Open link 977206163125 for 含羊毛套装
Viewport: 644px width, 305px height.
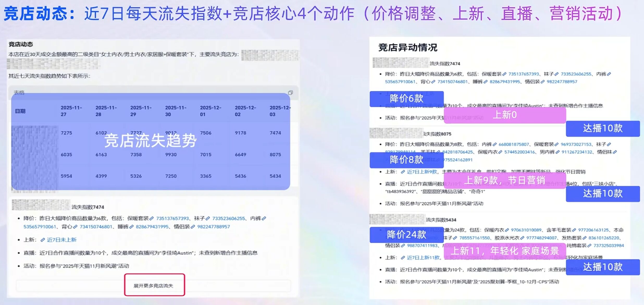pos(593,230)
